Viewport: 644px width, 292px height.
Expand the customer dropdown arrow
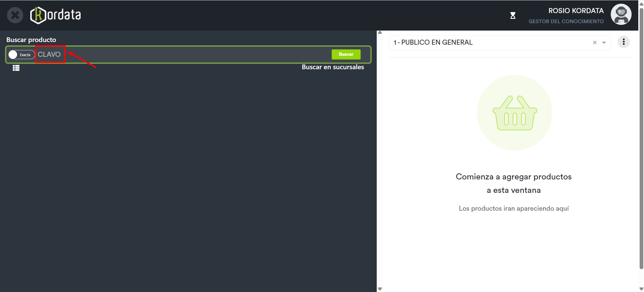(x=604, y=43)
